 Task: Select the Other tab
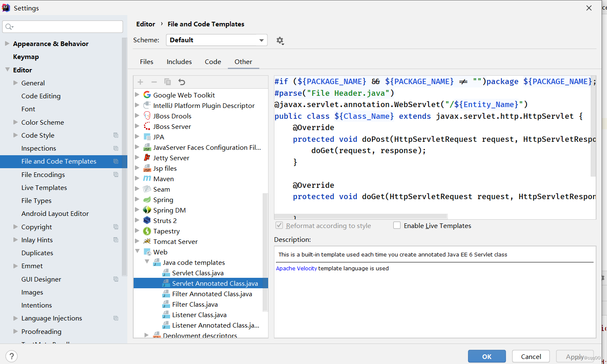(x=243, y=62)
